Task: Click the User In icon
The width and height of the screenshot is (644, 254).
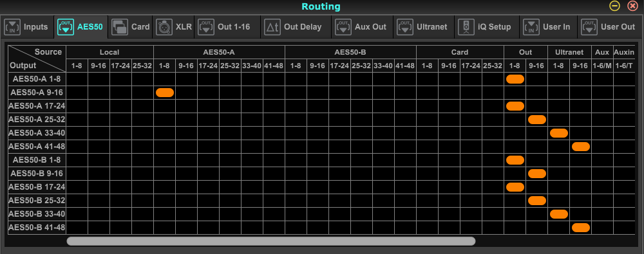Action: click(531, 27)
